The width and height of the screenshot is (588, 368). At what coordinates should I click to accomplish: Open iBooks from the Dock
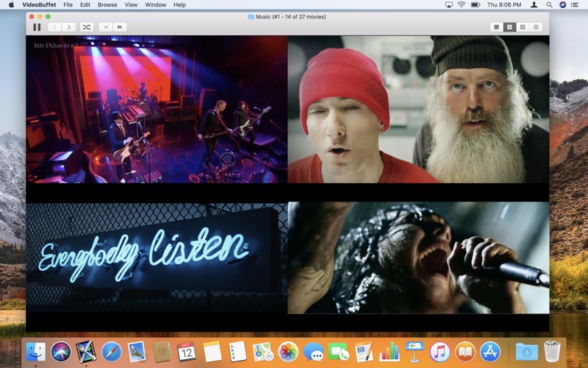coord(465,353)
